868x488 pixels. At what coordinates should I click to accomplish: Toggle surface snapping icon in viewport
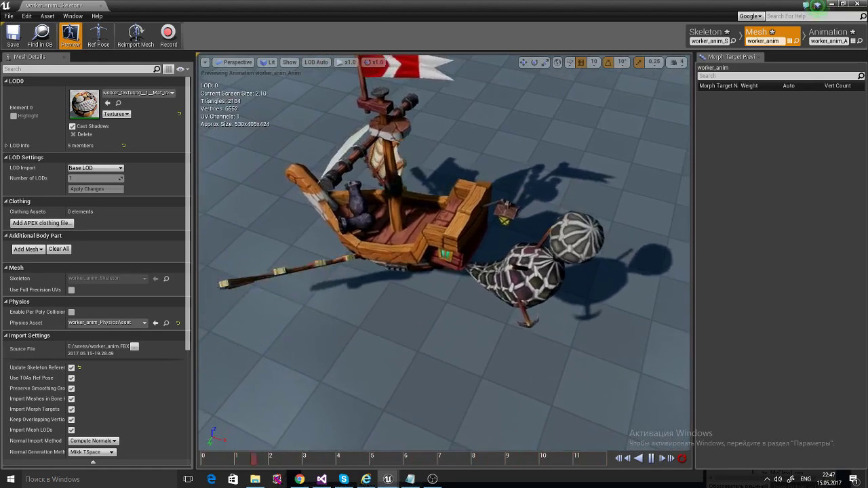(570, 62)
